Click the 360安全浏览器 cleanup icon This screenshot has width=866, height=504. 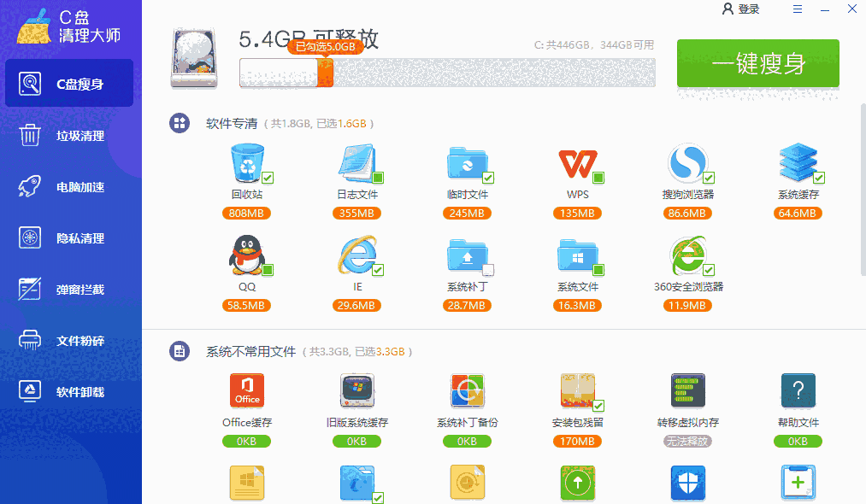687,259
